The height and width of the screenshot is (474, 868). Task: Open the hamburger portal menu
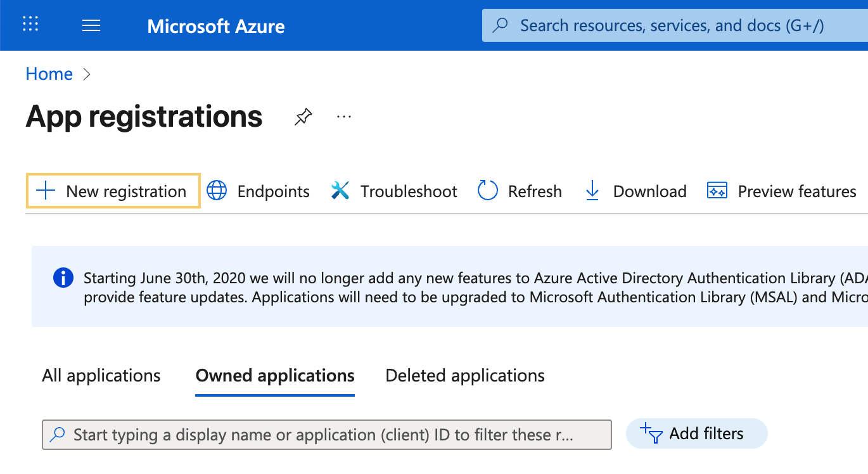91,25
